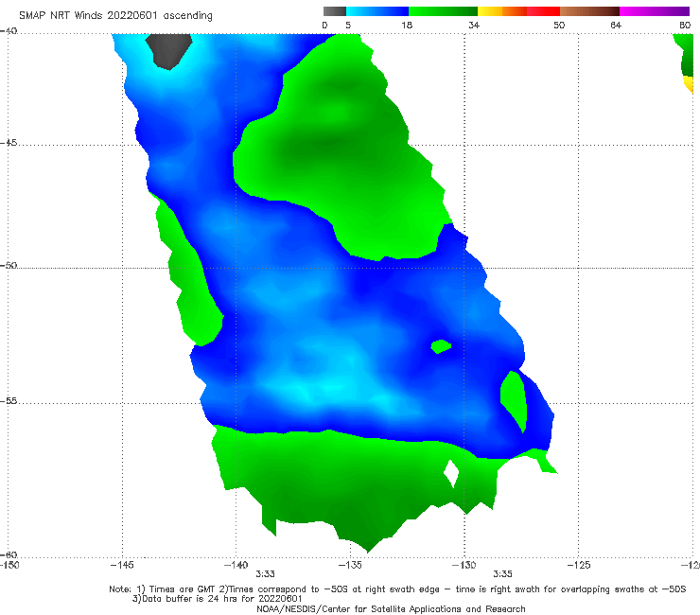Image resolution: width=700 pixels, height=615 pixels.
Task: Click the title 'SMAP NRT Winds 20220601 ascending'
Action: [x=115, y=16]
